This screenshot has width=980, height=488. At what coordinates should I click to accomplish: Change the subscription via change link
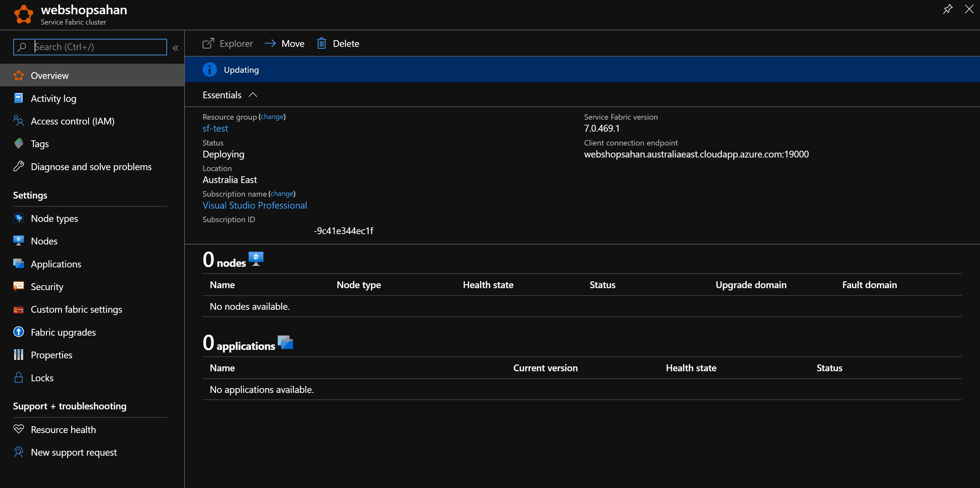(282, 193)
